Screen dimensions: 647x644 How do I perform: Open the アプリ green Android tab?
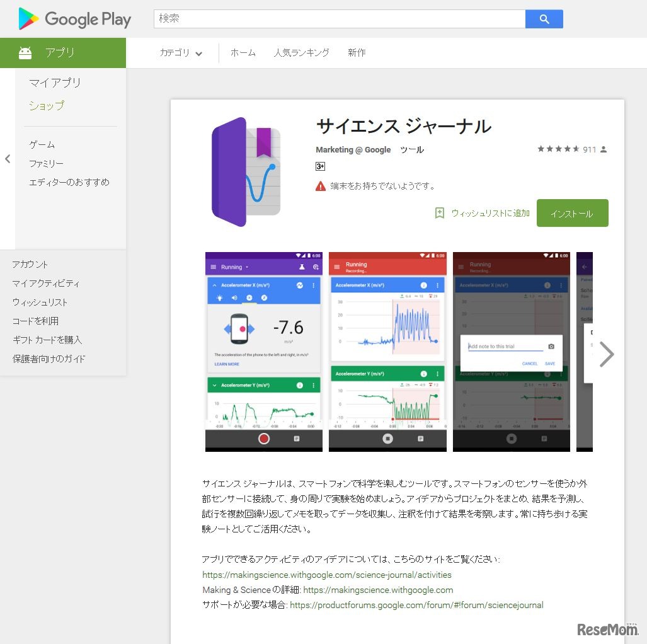[x=63, y=53]
